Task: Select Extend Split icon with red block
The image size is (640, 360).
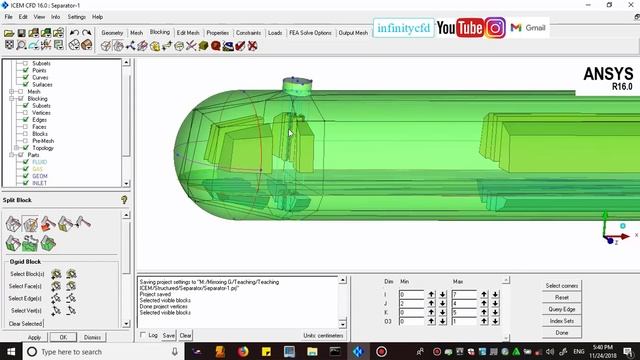Action: [48, 224]
